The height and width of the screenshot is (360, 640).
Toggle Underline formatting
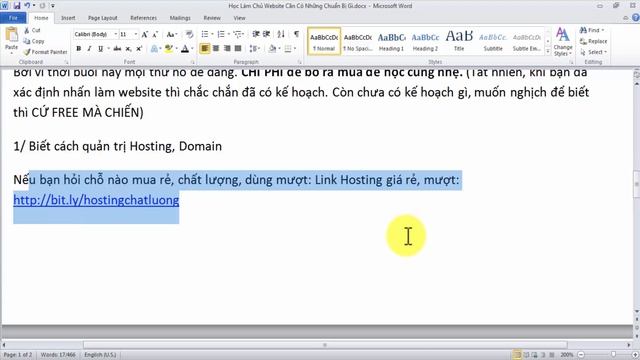pos(100,49)
